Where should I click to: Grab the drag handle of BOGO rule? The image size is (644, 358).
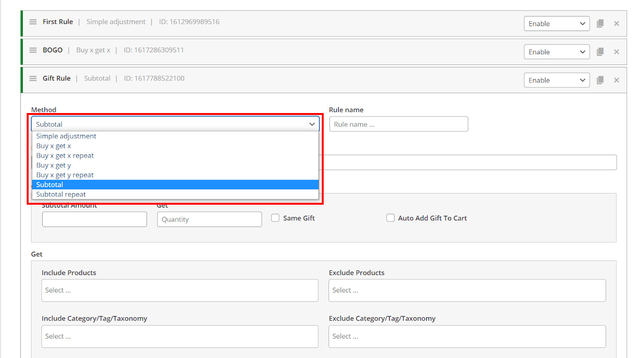click(33, 50)
